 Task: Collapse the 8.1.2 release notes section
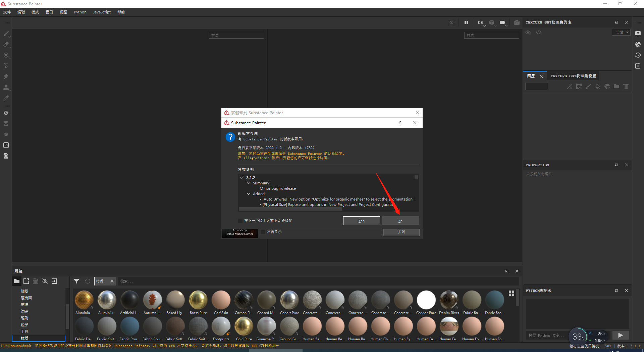[242, 177]
